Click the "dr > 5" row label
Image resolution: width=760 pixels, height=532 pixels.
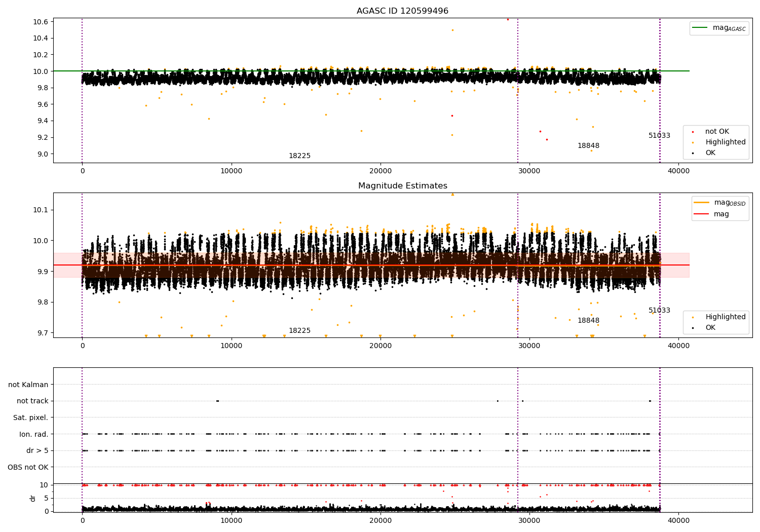pos(37,450)
